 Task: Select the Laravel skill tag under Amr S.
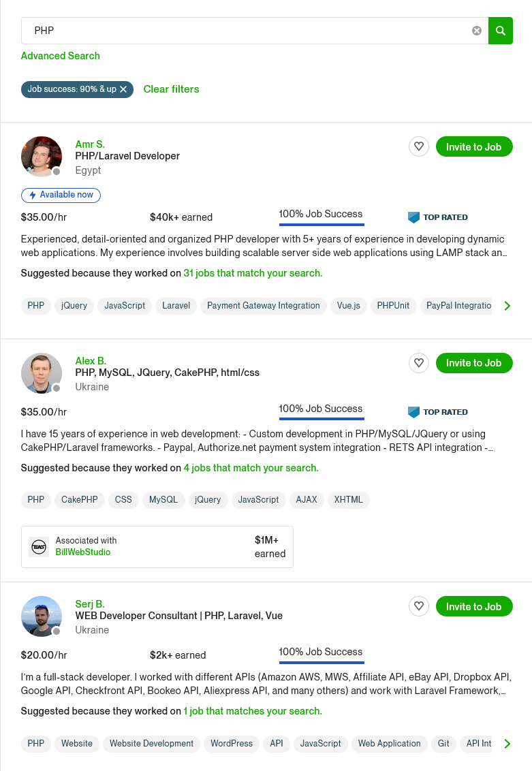click(176, 306)
